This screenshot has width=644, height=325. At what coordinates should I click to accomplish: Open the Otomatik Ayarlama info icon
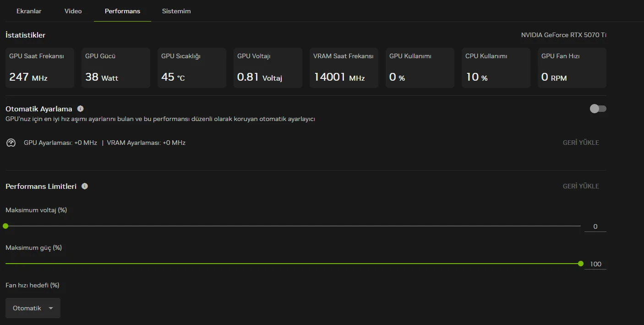click(x=81, y=109)
